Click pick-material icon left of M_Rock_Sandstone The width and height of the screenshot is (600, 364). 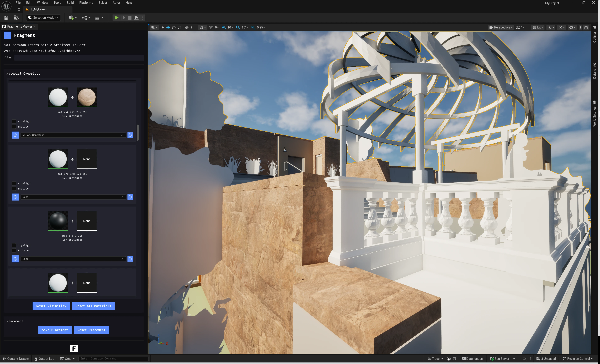[15, 135]
